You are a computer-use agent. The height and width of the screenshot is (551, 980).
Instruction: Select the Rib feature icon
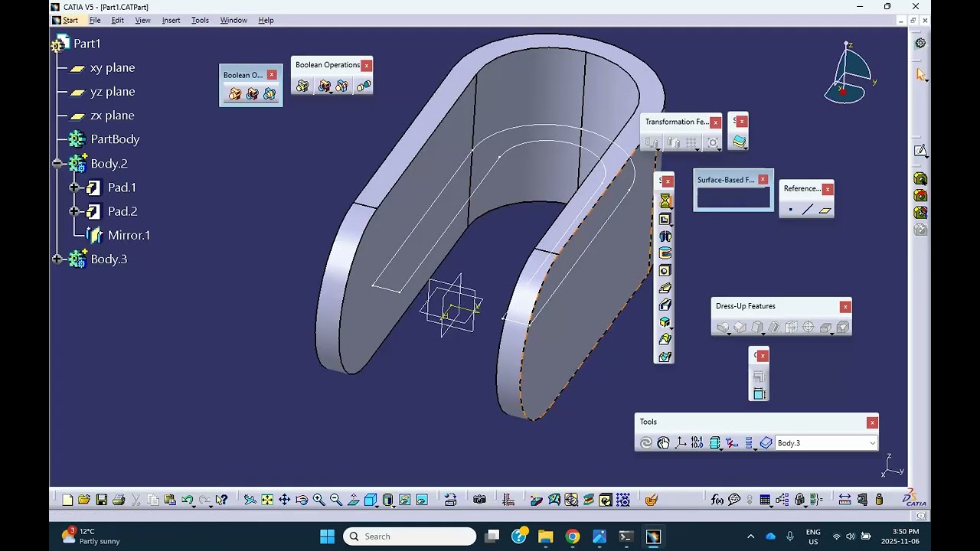(x=665, y=289)
